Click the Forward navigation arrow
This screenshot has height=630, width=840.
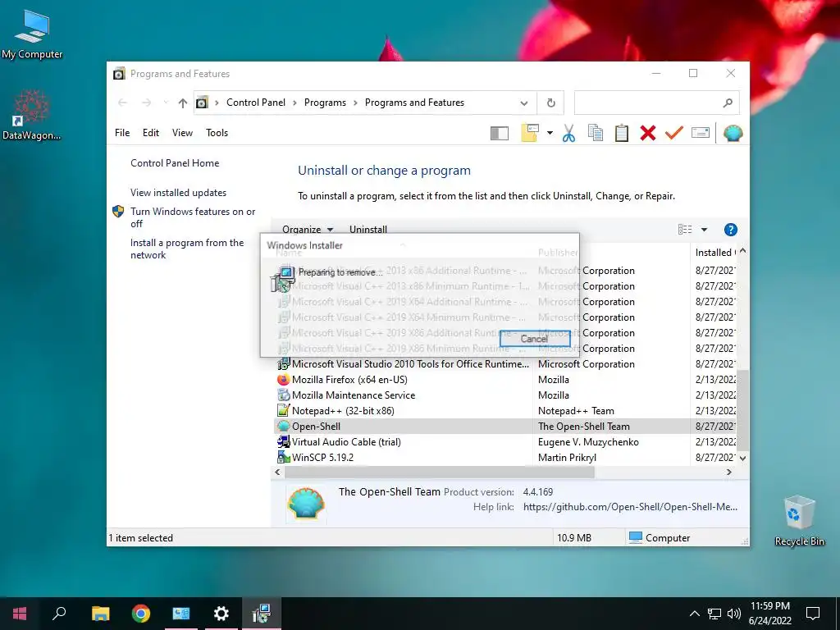[146, 103]
